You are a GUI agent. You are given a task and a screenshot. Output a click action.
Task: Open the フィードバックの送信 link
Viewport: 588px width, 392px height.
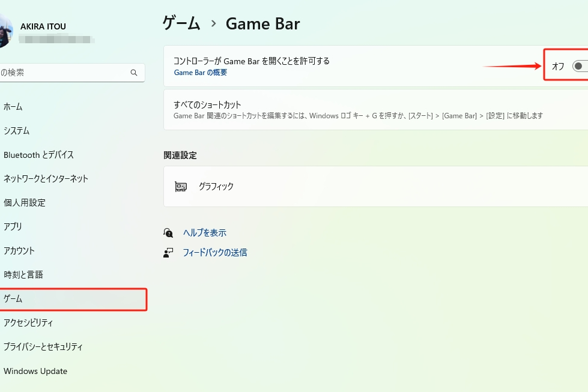[x=214, y=253]
